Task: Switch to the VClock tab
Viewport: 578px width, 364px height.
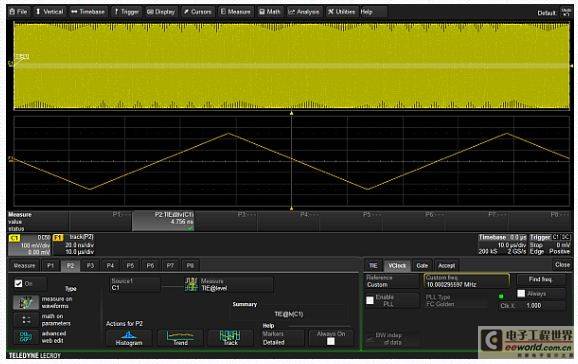Action: pos(397,266)
